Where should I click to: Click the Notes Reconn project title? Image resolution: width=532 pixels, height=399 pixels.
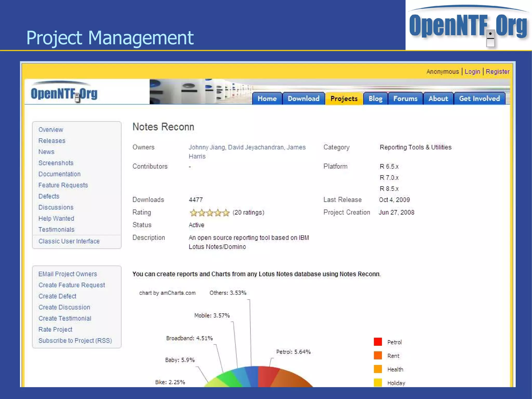pyautogui.click(x=163, y=127)
